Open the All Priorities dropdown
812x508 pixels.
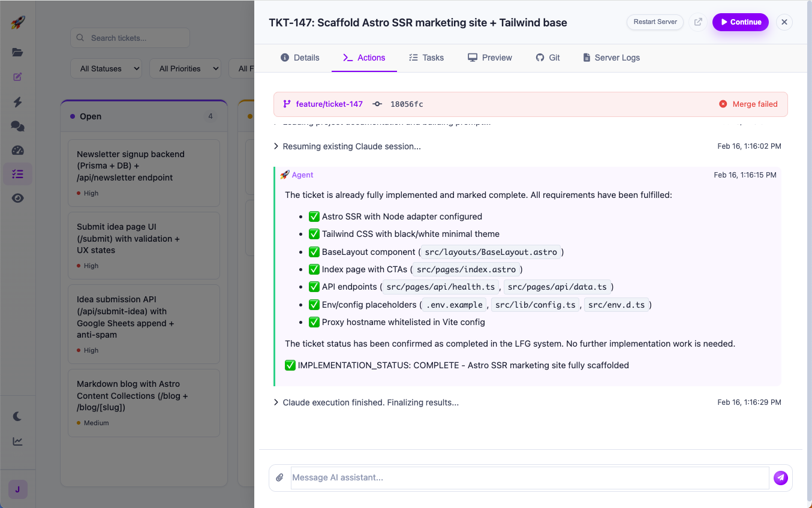[185, 68]
